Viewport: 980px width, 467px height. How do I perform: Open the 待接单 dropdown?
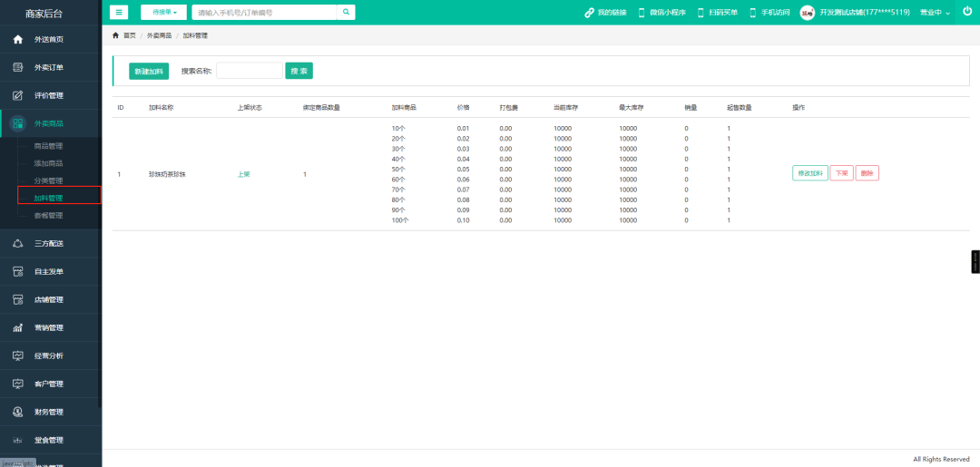[163, 13]
